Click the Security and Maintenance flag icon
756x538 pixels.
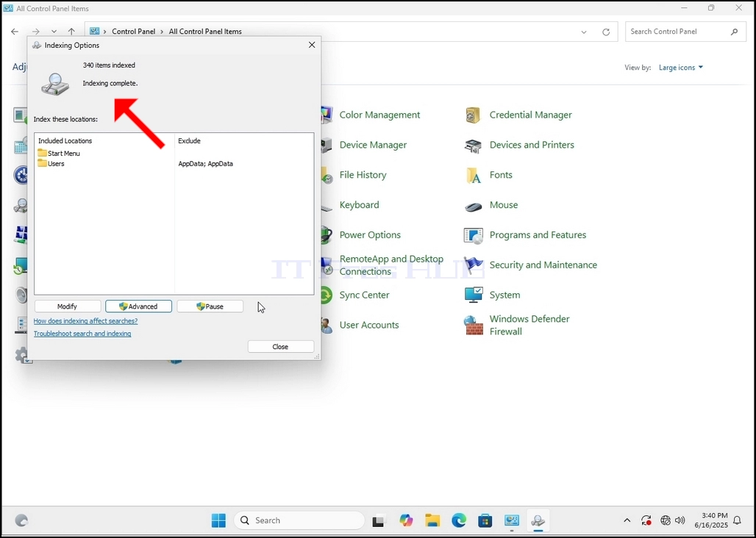click(473, 265)
